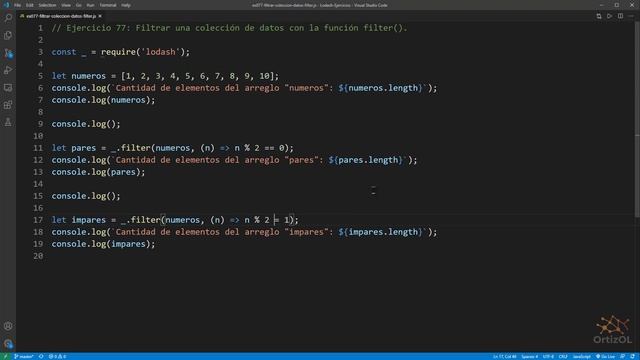Open the View menu
Viewport: 640px width, 360px height.
coord(66,5)
